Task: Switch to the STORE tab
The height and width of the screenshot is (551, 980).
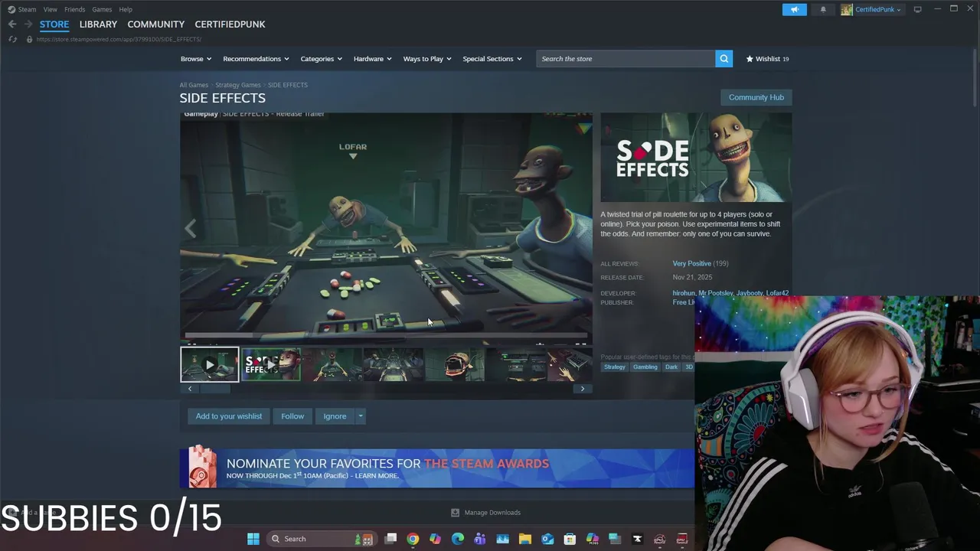Action: click(54, 24)
